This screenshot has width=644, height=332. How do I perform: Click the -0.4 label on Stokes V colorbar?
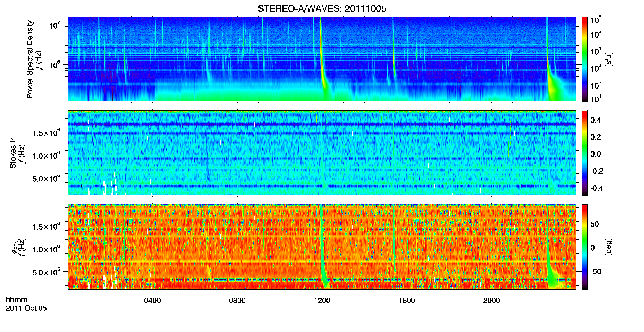coord(596,188)
